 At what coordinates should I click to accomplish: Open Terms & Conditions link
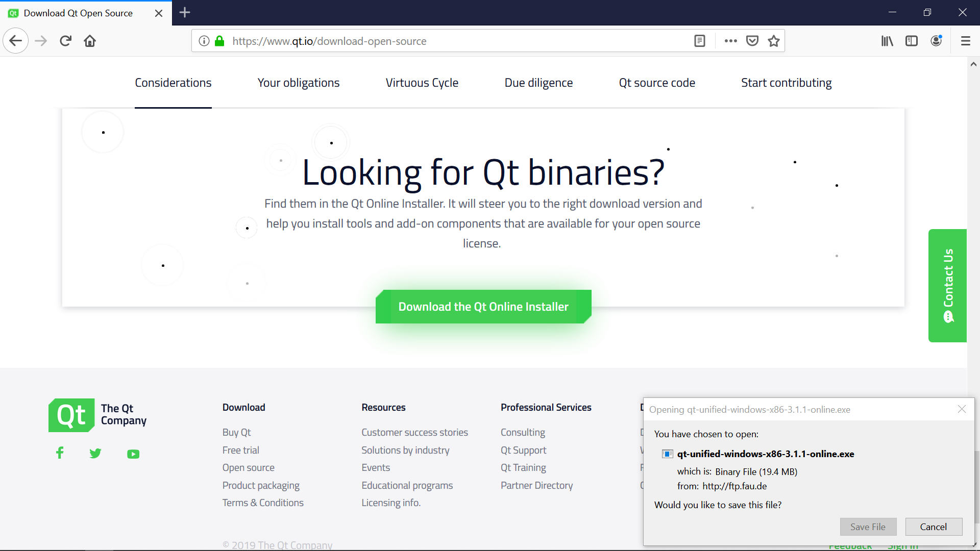[x=263, y=503]
